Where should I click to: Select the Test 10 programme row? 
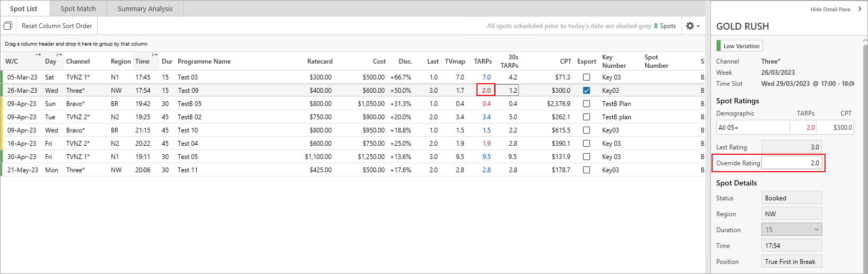[353, 130]
